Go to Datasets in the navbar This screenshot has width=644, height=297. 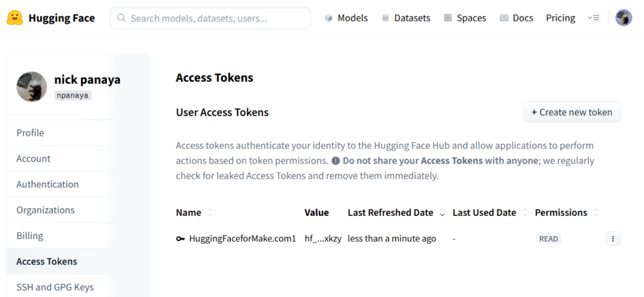pyautogui.click(x=406, y=18)
